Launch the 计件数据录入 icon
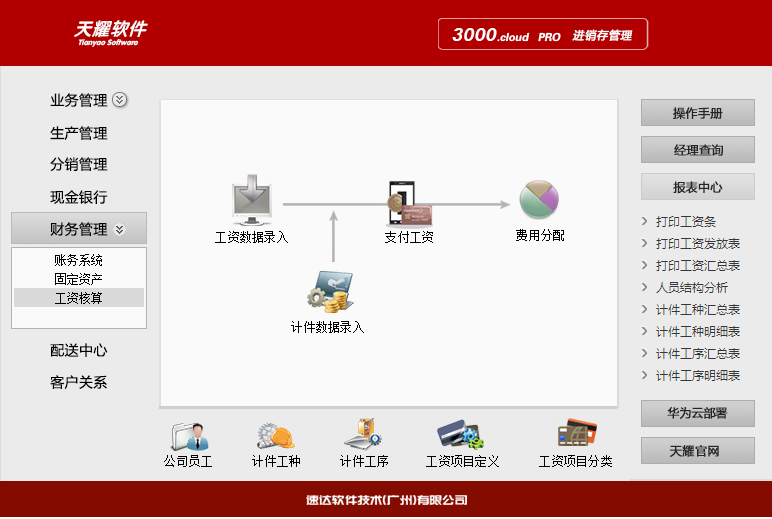 (328, 292)
